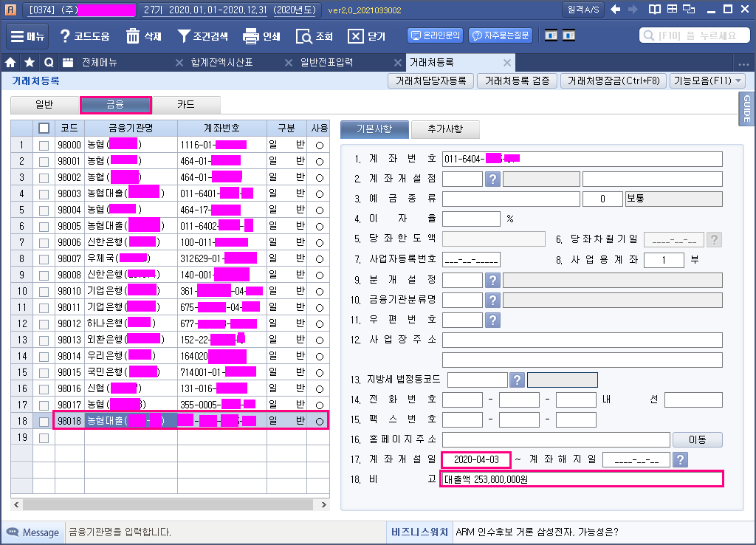Check the row with code 98006

pyautogui.click(x=44, y=243)
